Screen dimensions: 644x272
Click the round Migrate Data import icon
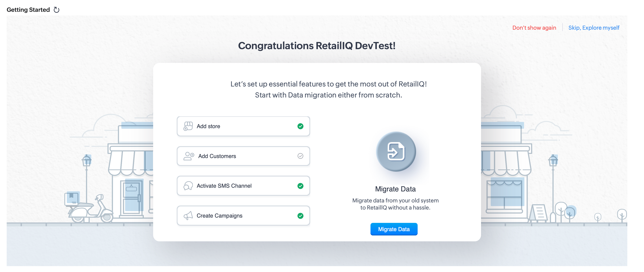[396, 151]
